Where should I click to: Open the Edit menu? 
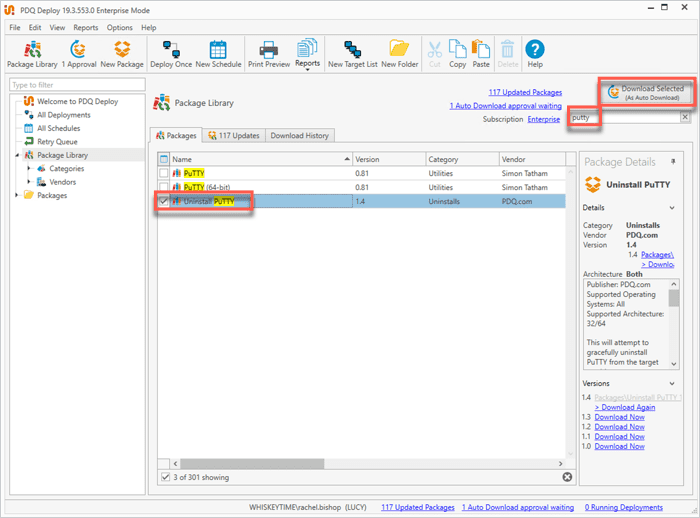(35, 28)
